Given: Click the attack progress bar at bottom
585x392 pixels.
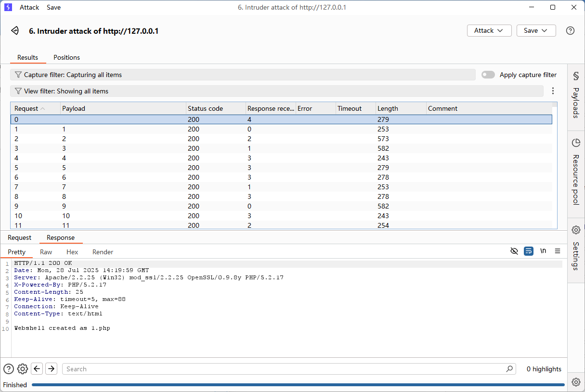Looking at the screenshot, I should (298, 385).
